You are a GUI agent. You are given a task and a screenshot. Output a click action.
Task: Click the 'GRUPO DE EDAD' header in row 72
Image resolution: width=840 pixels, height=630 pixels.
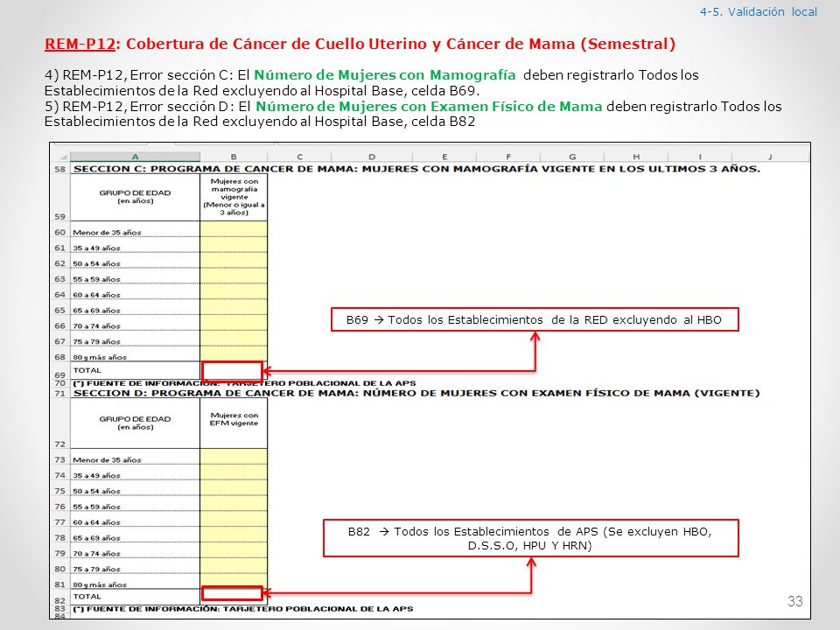135,423
